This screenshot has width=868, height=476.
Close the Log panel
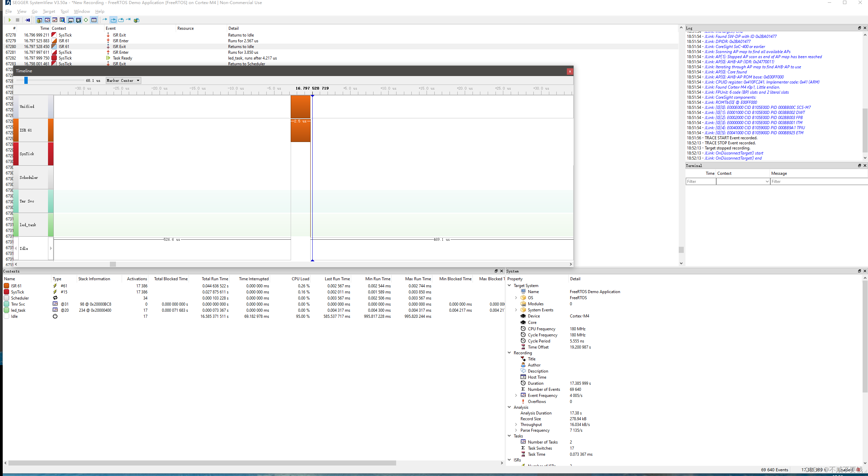pyautogui.click(x=865, y=28)
